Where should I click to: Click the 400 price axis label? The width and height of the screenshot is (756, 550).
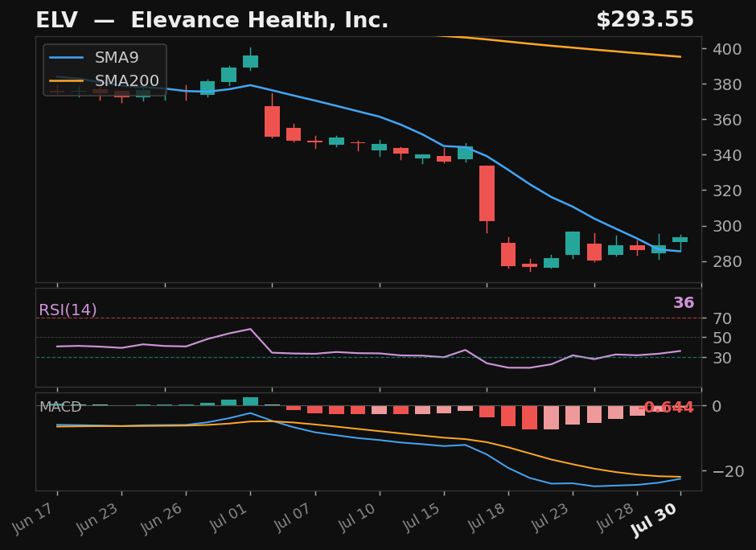click(727, 49)
